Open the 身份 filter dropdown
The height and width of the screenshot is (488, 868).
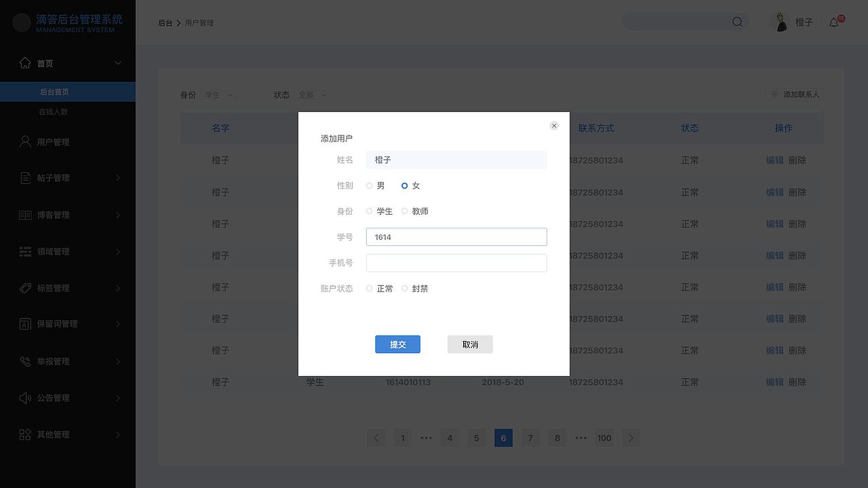218,95
